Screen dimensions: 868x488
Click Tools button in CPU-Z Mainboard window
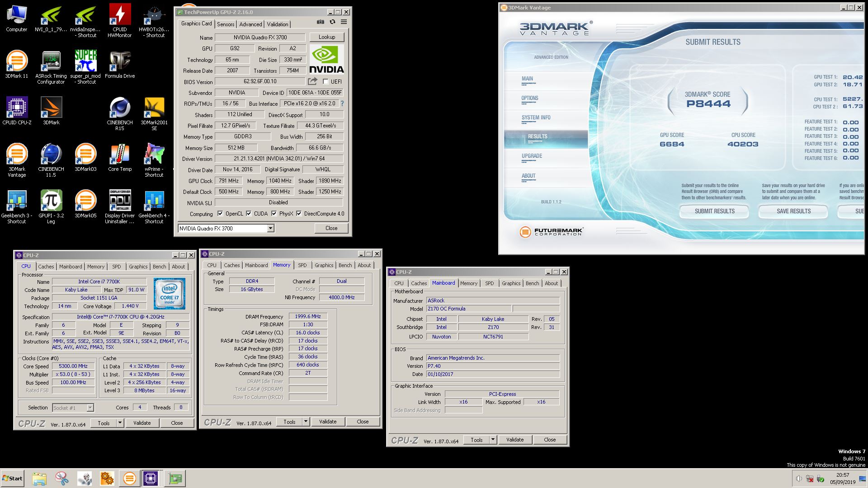(x=477, y=440)
